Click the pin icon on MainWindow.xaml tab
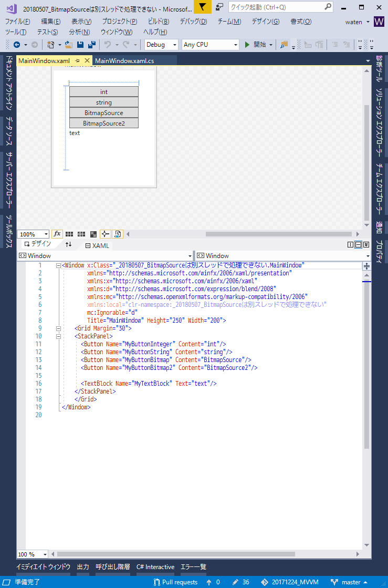This screenshot has height=588, width=388. tap(78, 60)
